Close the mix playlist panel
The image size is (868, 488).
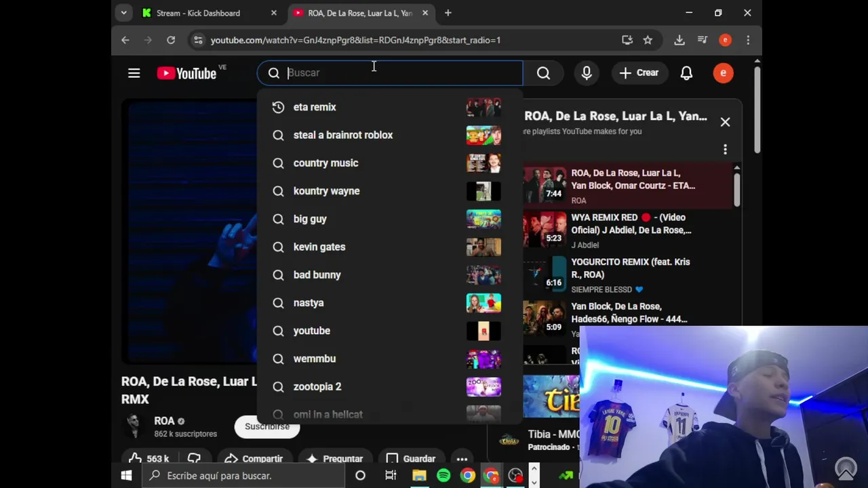coord(725,122)
